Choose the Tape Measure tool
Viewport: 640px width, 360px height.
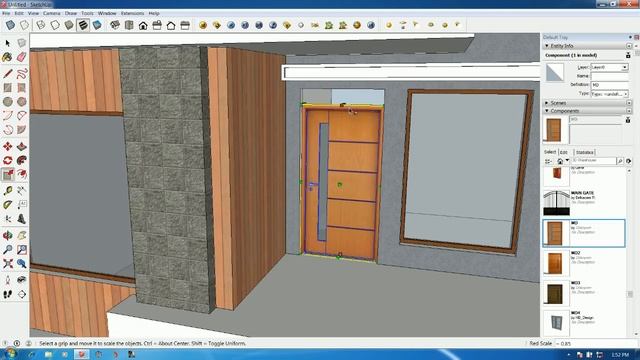coord(7,191)
